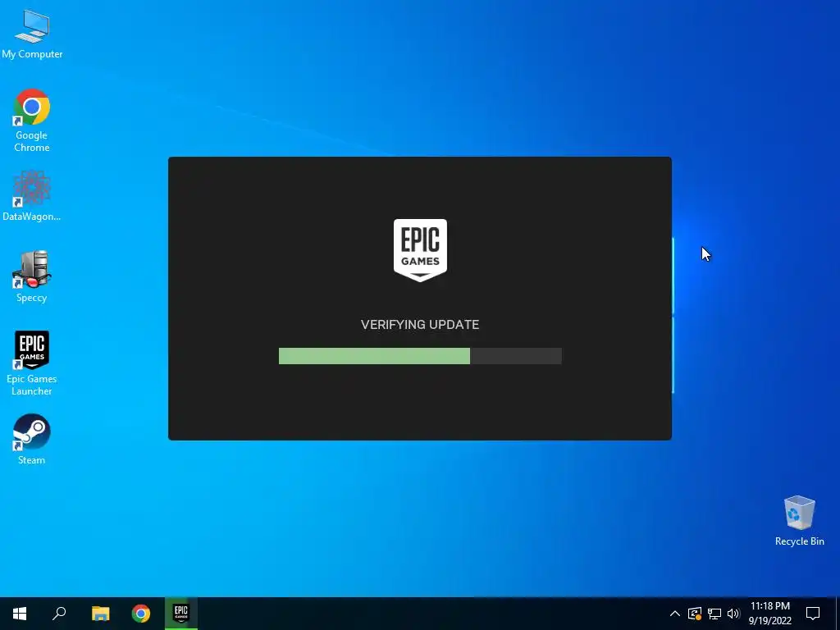The image size is (840, 630).
Task: Click the green update progress bar
Action: click(x=420, y=356)
